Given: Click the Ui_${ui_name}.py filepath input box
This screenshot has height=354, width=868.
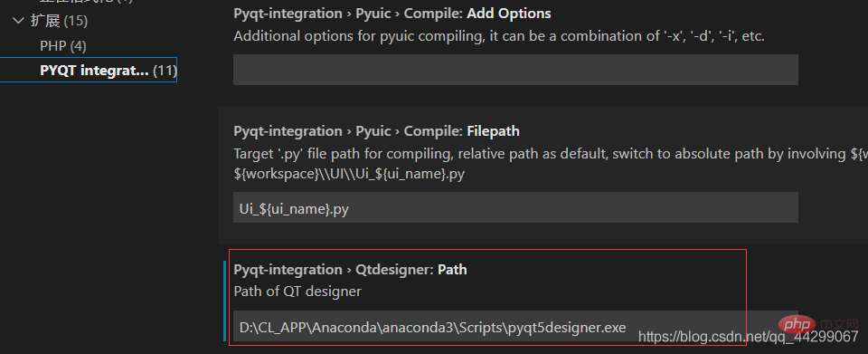Looking at the screenshot, I should [x=515, y=207].
